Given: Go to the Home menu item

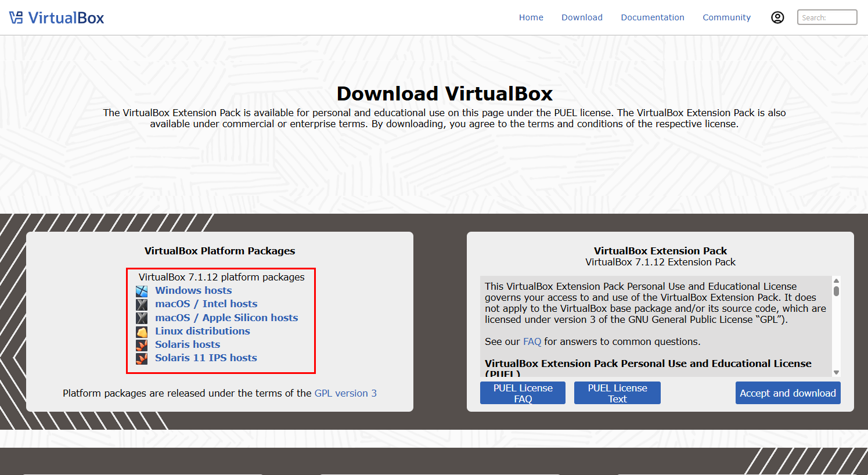Looking at the screenshot, I should pyautogui.click(x=531, y=17).
